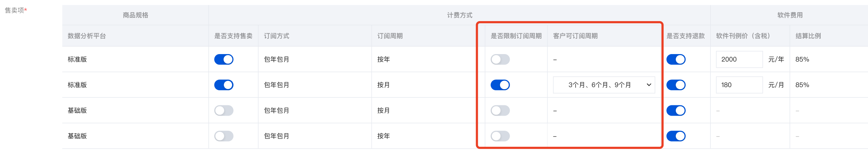Disable 是否支持退款 for 标准版 按年 row
The image size is (868, 154).
click(x=676, y=59)
